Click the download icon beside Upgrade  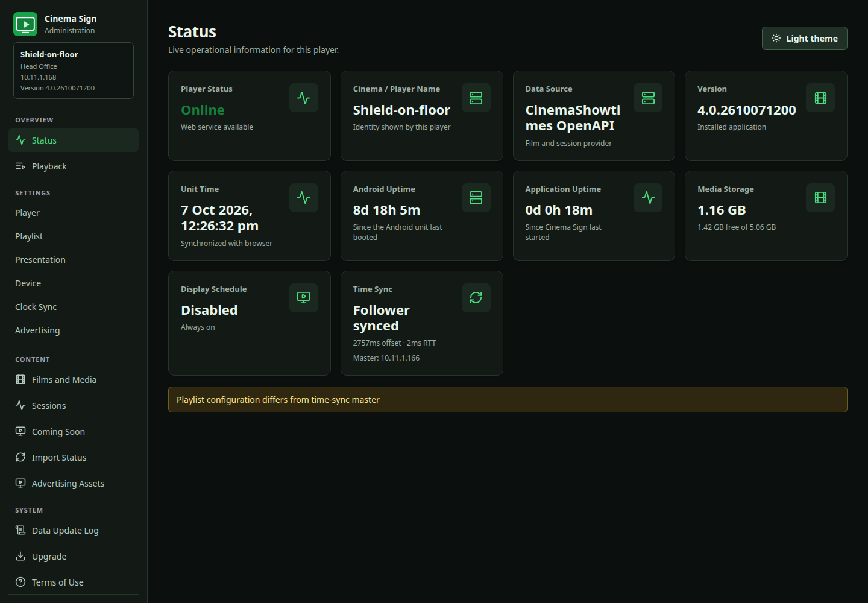click(20, 557)
